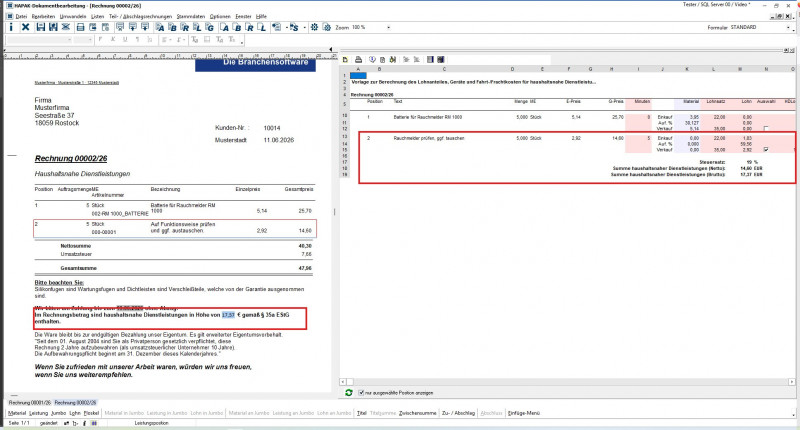Click the spreadsheet horizontal scrollbar left arrow

[x=343, y=382]
